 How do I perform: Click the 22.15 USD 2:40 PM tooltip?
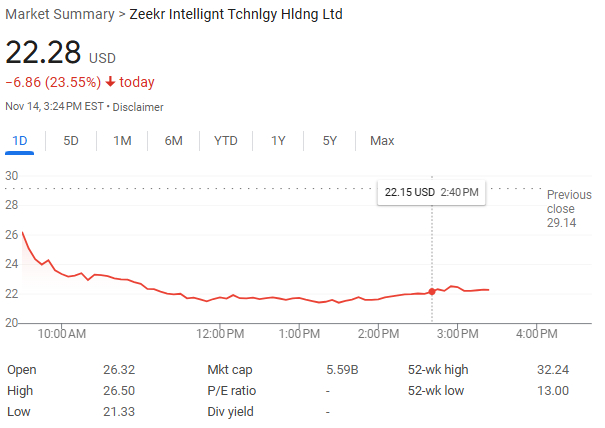431,191
